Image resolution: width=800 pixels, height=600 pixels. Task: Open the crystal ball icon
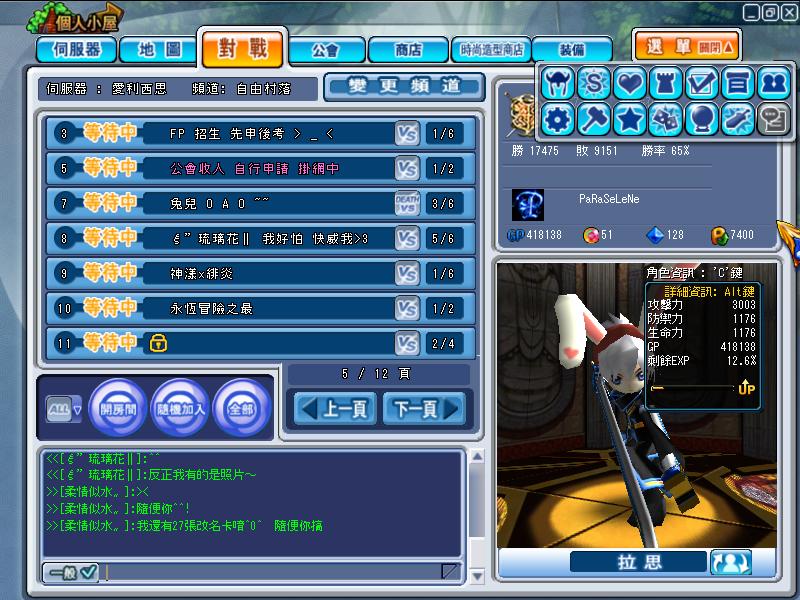(x=702, y=119)
